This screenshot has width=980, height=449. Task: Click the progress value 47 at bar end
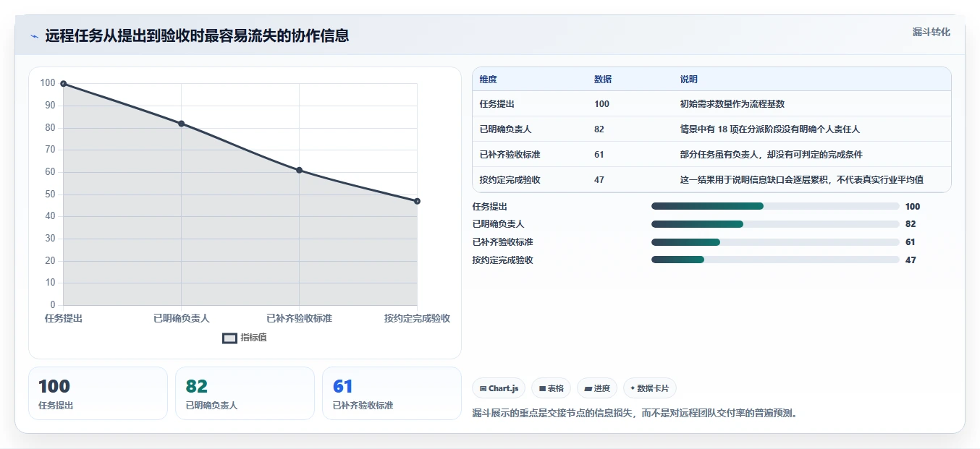click(x=911, y=260)
